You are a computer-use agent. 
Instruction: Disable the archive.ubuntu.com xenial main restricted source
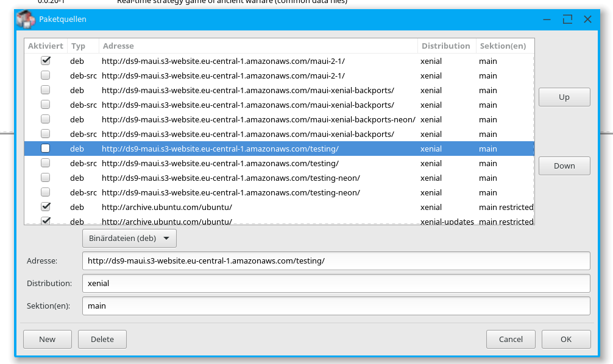tap(46, 207)
